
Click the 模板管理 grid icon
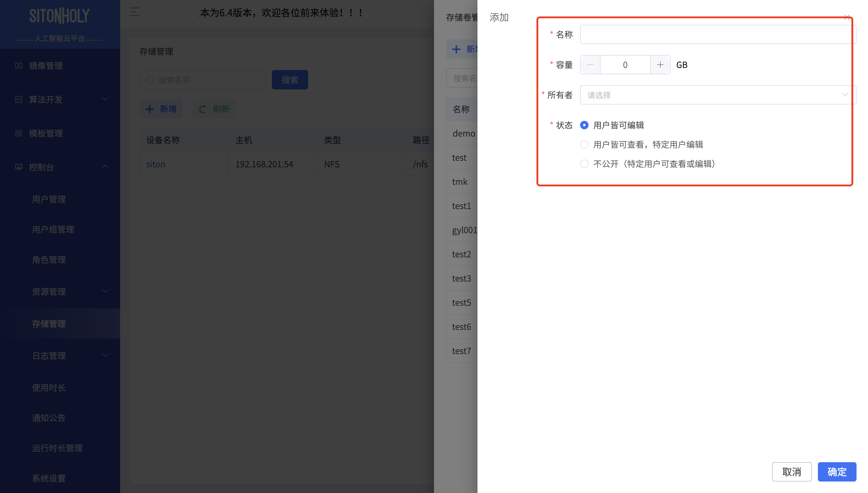coord(19,133)
